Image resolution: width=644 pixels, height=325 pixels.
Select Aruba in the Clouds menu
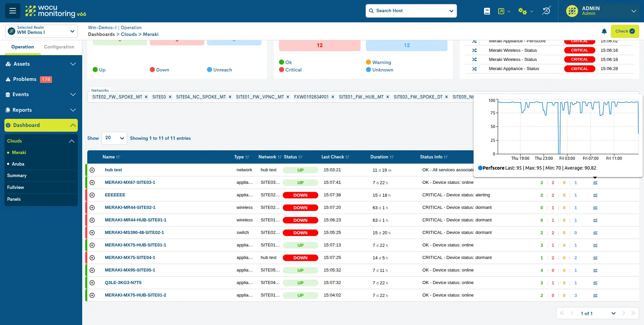point(18,164)
